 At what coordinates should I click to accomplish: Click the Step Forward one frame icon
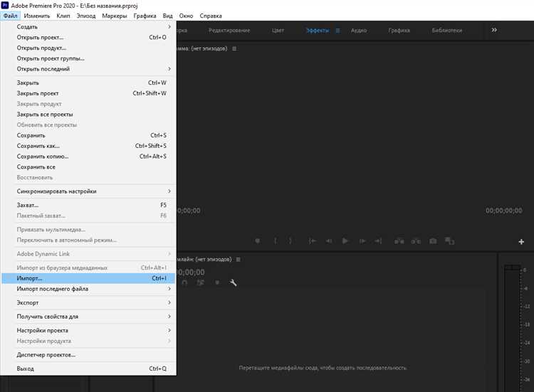pyautogui.click(x=362, y=241)
